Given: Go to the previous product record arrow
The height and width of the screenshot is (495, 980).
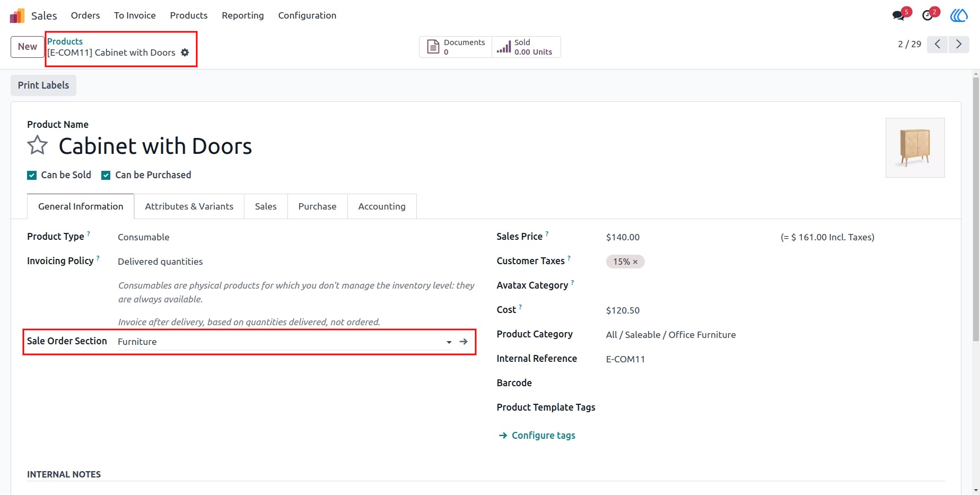Looking at the screenshot, I should pyautogui.click(x=938, y=44).
